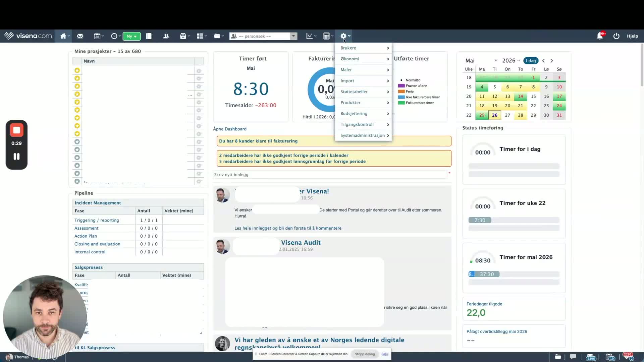The width and height of the screenshot is (644, 362).
Task: Open the archive box icon in toolbar
Action: (x=183, y=36)
